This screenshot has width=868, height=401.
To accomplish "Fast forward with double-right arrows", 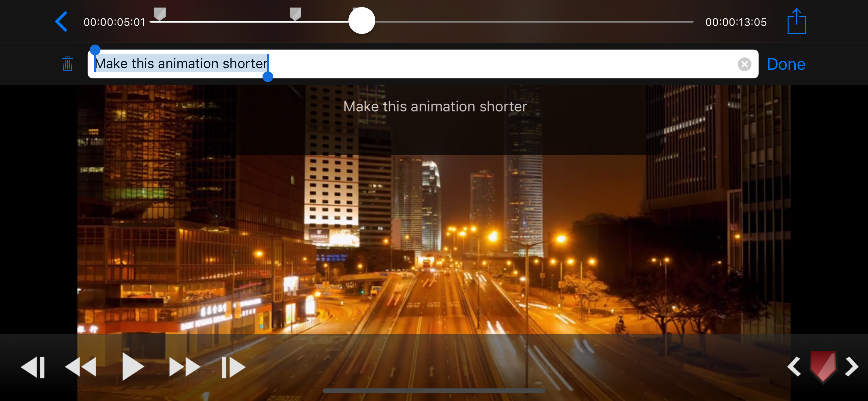I will click(184, 367).
